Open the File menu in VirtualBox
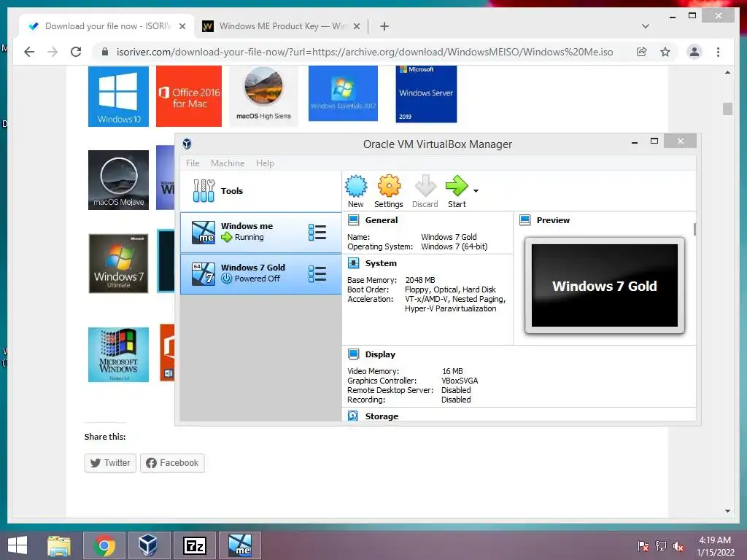 tap(193, 163)
